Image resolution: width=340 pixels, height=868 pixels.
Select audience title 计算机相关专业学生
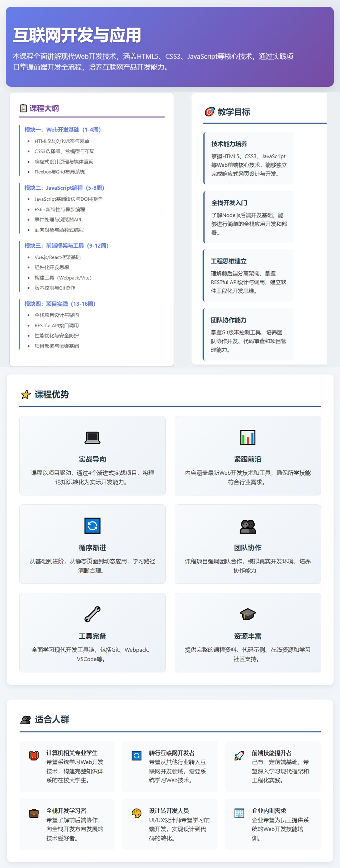coord(72,753)
